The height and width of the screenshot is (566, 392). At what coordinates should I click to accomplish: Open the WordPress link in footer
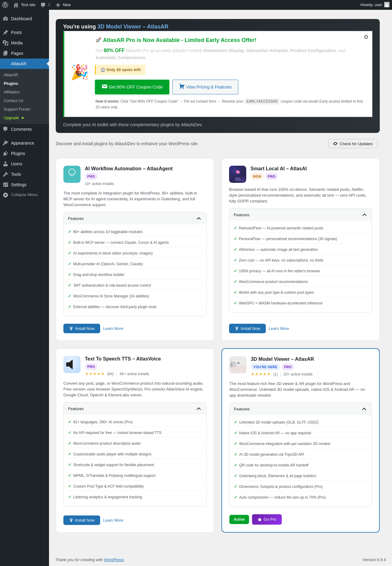114,560
